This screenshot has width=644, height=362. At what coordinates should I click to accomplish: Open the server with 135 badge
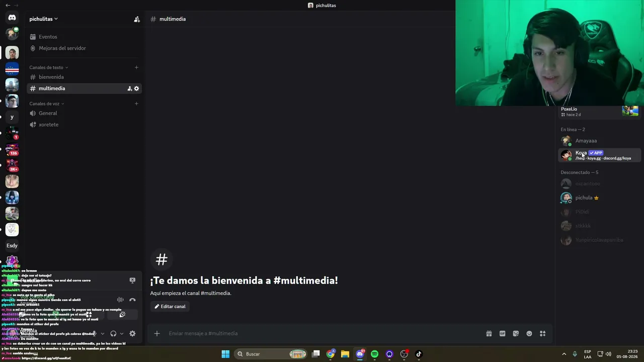(12, 149)
